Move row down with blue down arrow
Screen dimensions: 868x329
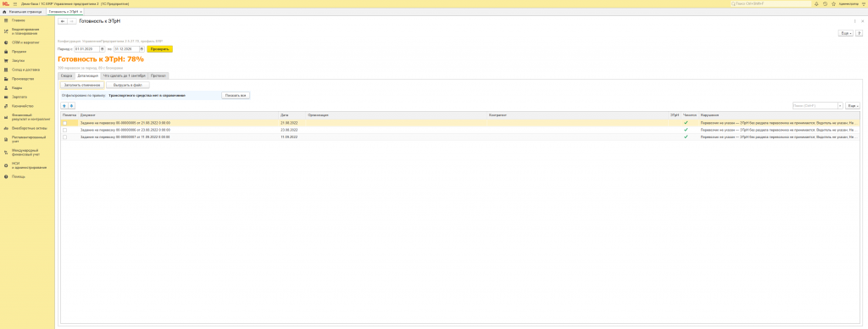point(71,105)
